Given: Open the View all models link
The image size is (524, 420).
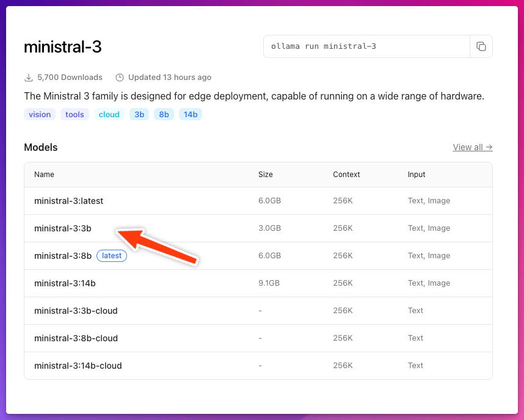Looking at the screenshot, I should 473,147.
